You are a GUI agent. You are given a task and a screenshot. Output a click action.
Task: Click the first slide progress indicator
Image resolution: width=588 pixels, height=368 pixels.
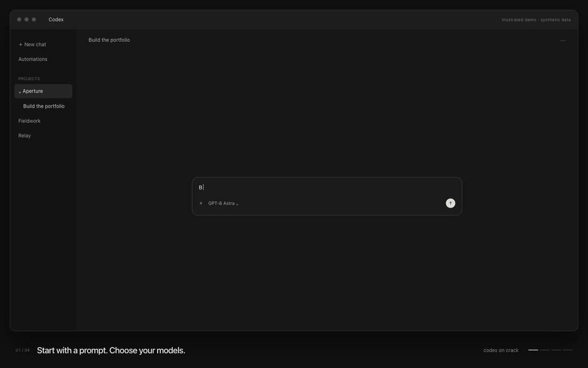point(533,350)
